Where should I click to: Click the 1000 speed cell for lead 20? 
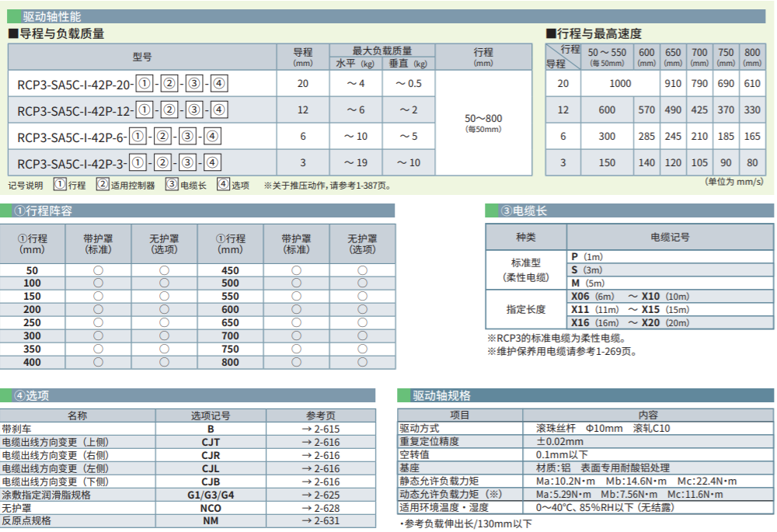tap(620, 83)
